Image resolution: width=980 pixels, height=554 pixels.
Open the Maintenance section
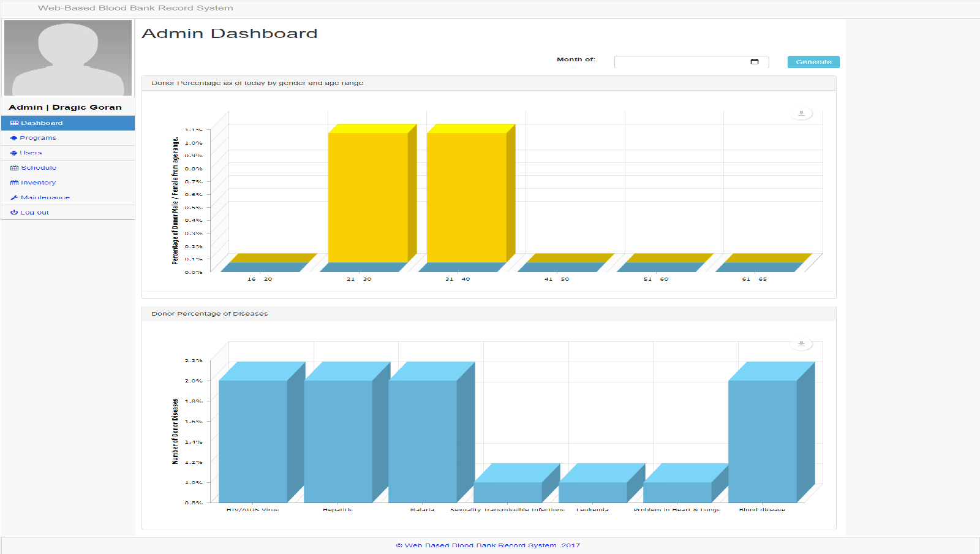click(x=68, y=197)
